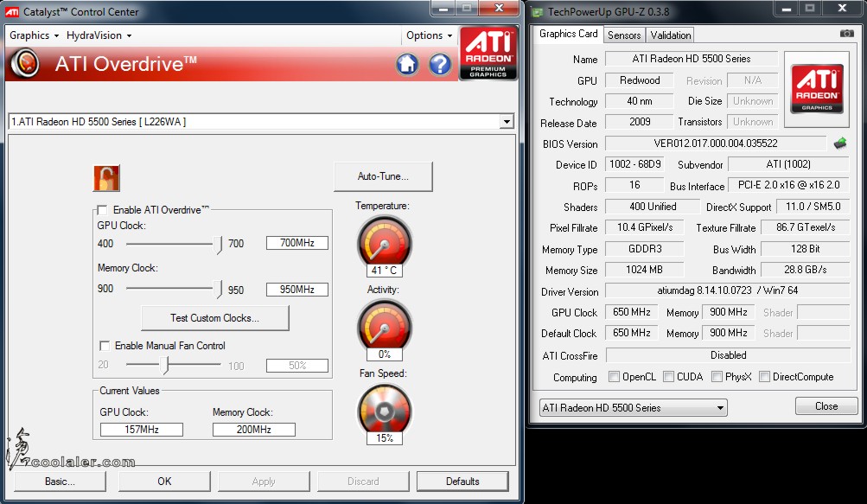Enable ATI Overdrive checkbox
Viewport: 867px width, 504px height.
point(102,210)
